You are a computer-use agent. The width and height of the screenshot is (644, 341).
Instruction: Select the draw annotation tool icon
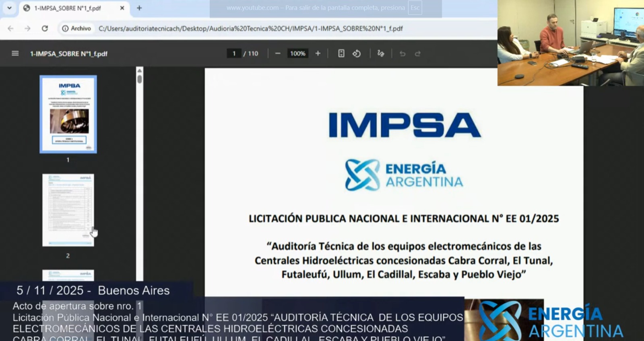(x=381, y=54)
